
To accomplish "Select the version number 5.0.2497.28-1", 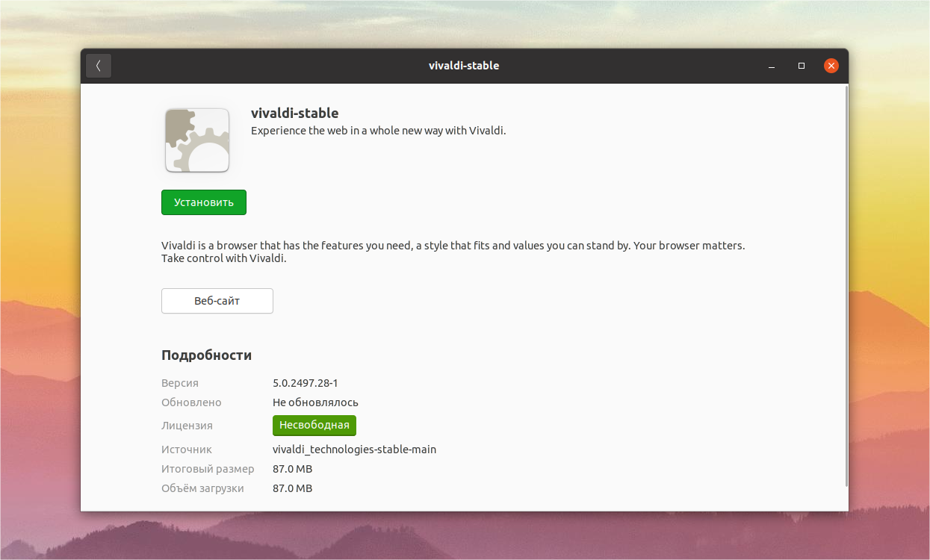I will coord(306,383).
